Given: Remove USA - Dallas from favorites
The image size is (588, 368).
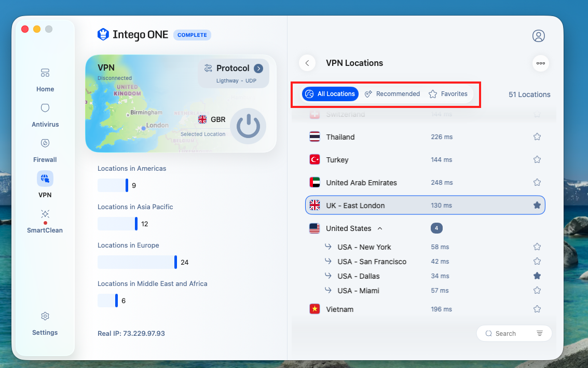Looking at the screenshot, I should (537, 276).
